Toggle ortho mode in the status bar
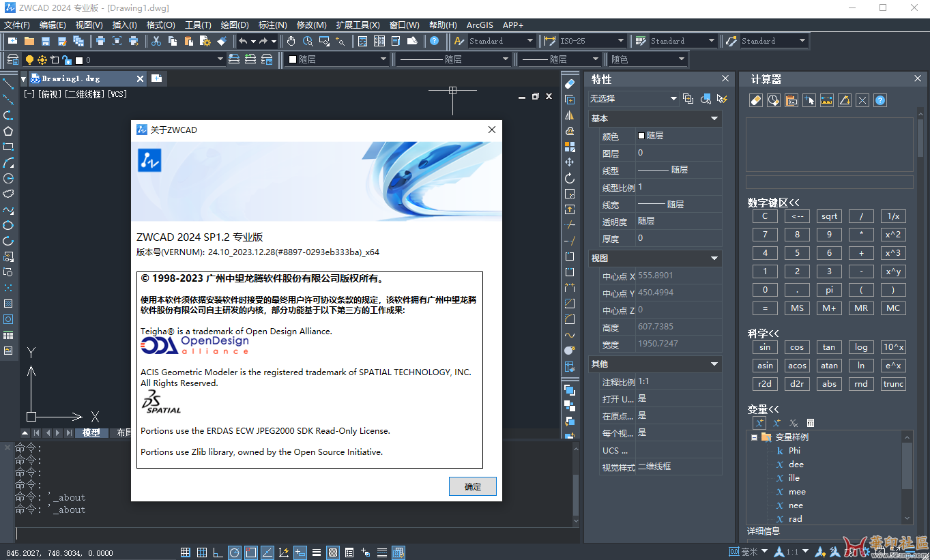This screenshot has width=930, height=560. pyautogui.click(x=218, y=552)
